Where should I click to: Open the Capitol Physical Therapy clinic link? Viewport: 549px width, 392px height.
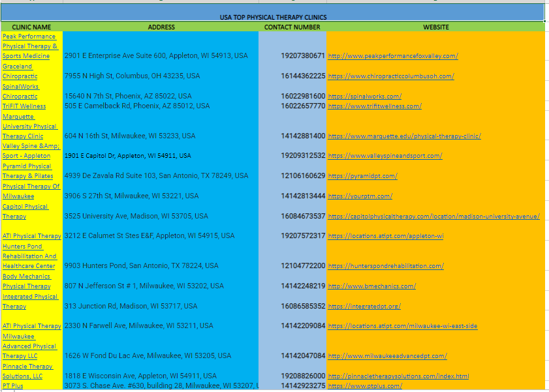coord(25,211)
